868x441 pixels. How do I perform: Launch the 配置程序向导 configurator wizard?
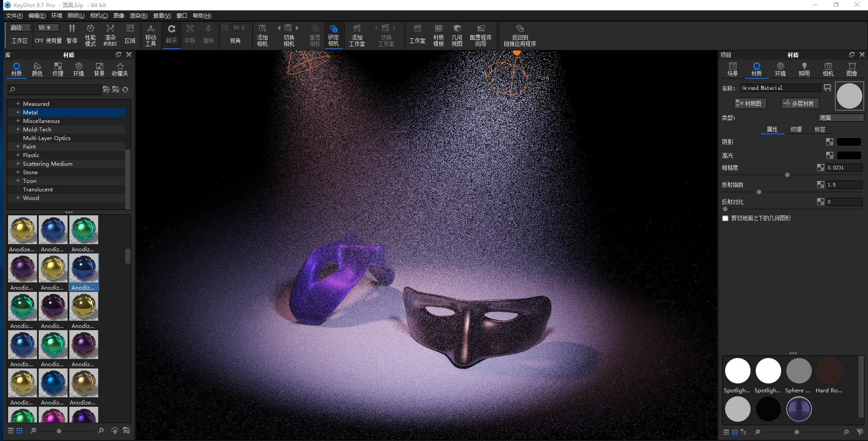481,34
